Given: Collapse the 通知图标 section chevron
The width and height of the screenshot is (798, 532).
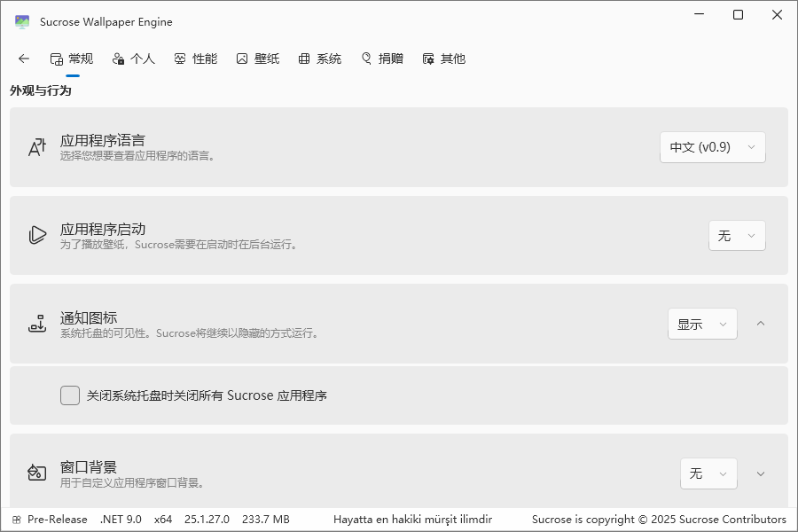Looking at the screenshot, I should [x=761, y=324].
